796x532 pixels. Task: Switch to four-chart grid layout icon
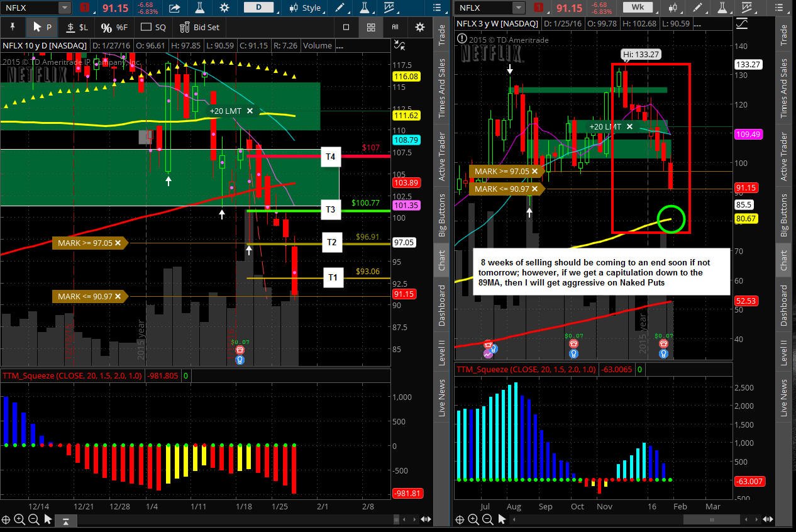371,27
